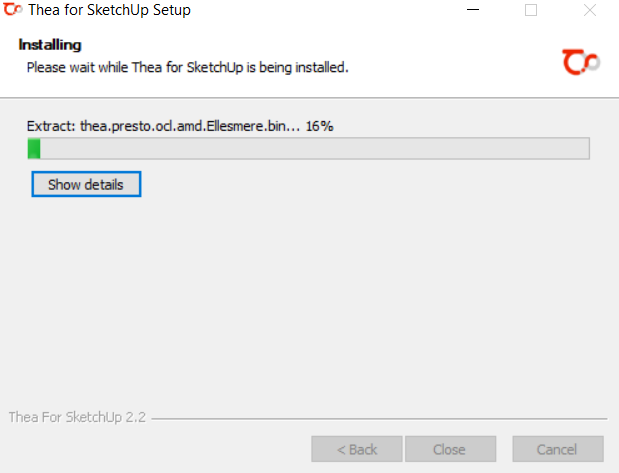Click the Thea icon in the title bar
This screenshot has height=473, width=619.
(13, 9)
